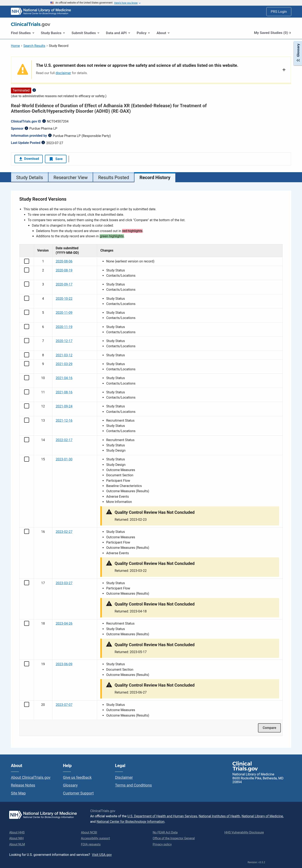
Task: Click the Compare button
Action: [x=269, y=728]
